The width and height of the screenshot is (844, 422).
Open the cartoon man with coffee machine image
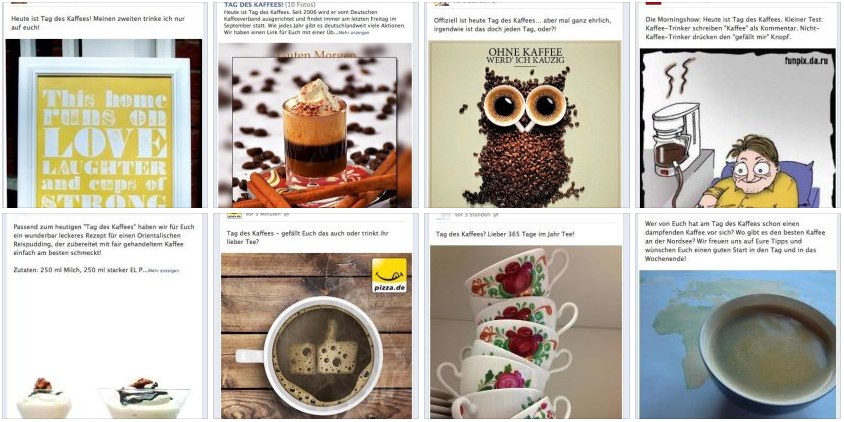point(730,128)
